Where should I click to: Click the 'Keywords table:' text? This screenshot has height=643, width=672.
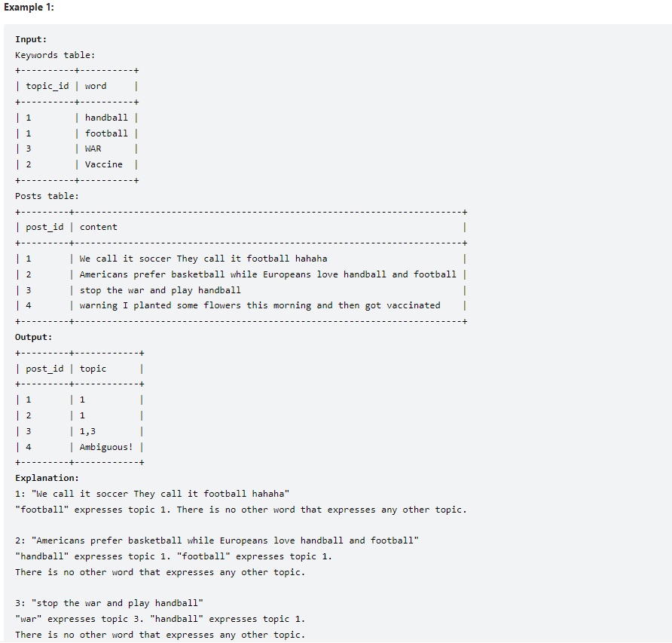[x=55, y=55]
